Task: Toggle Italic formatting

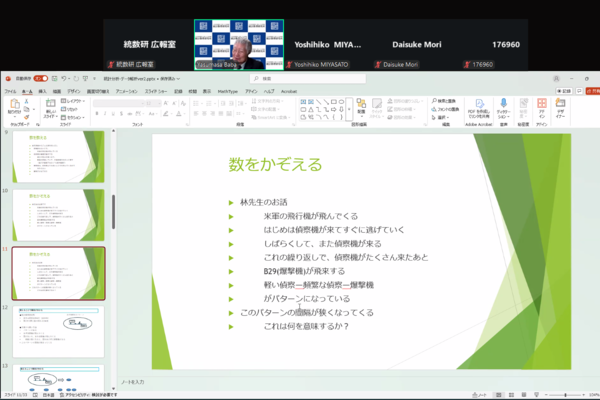Action: [105, 114]
